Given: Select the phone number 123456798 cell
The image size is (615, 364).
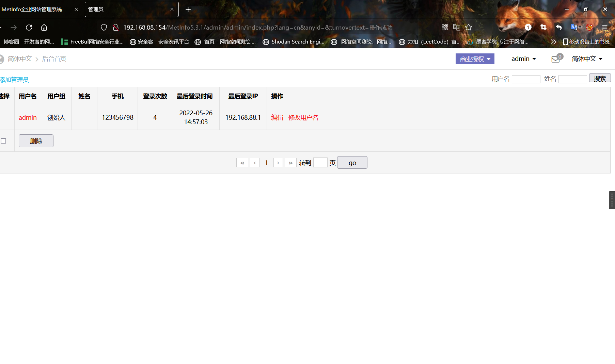Looking at the screenshot, I should tap(117, 118).
